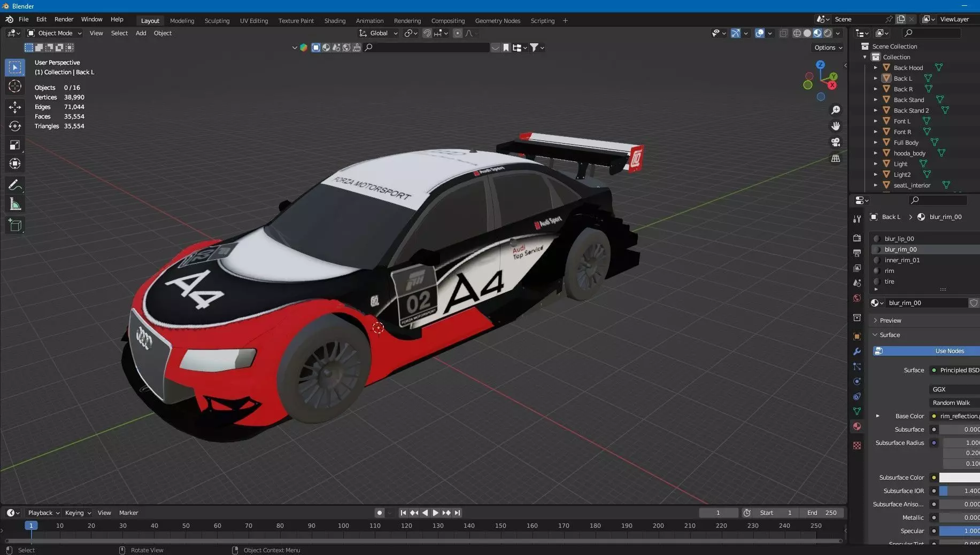Switch to the Modeling workspace tab
This screenshot has width=980, height=555.
click(182, 21)
